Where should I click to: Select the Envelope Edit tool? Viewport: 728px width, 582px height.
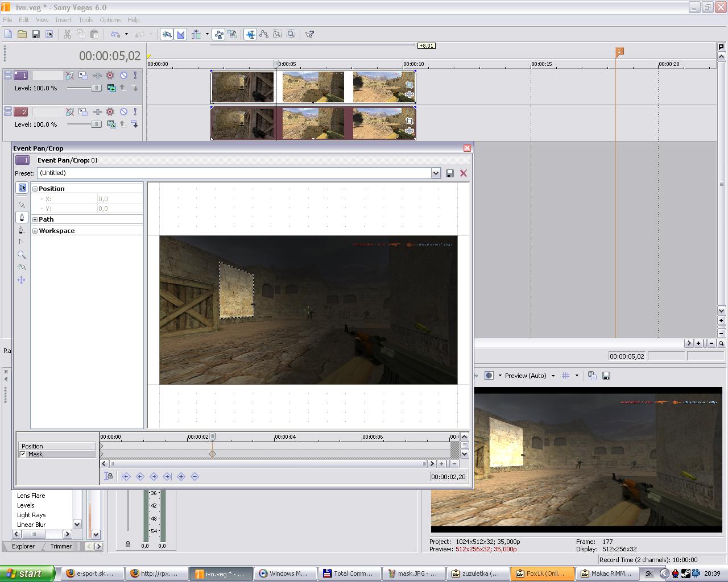264,34
